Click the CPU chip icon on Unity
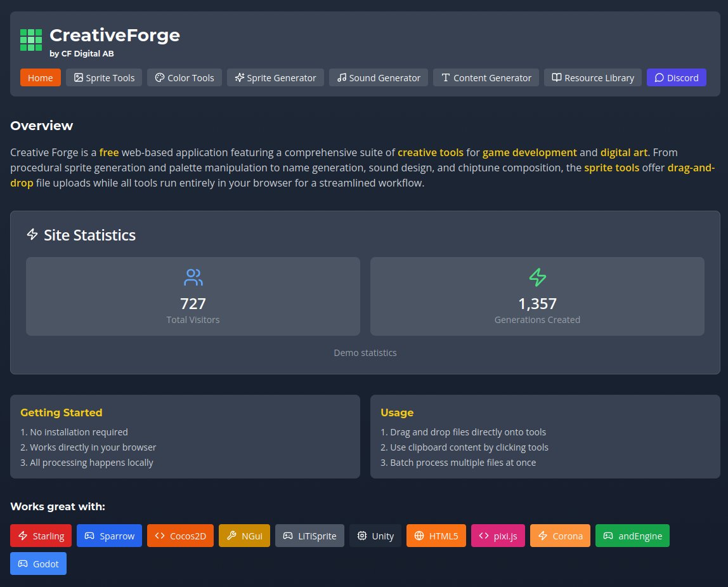Viewport: 728px width, 587px height. click(x=361, y=536)
